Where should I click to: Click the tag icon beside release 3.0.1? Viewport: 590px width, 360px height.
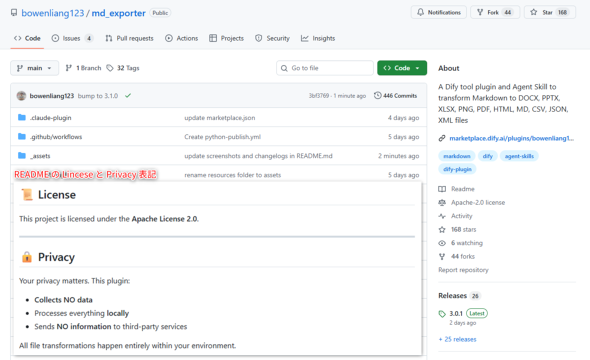(442, 314)
